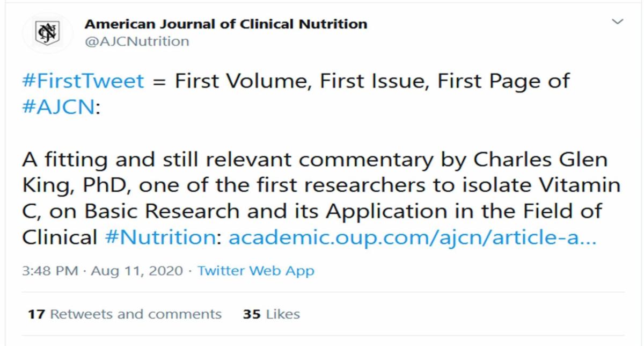This screenshot has width=644, height=346.
Task: Click the bold 35 likes count
Action: (251, 314)
